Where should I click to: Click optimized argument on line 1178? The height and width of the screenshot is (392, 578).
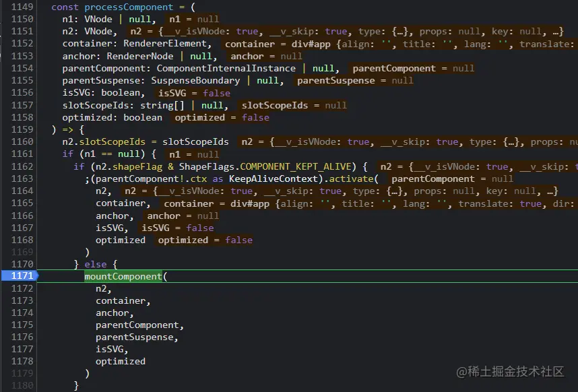pos(120,362)
